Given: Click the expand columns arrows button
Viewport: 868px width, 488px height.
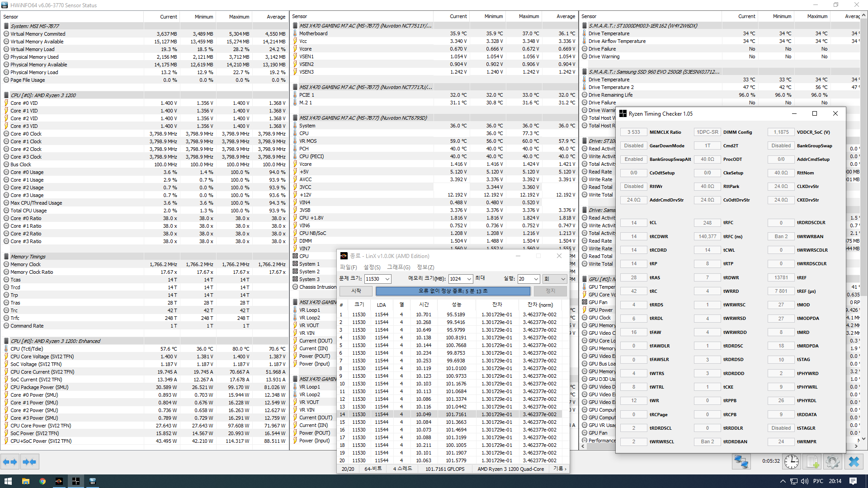Looking at the screenshot, I should (10, 462).
